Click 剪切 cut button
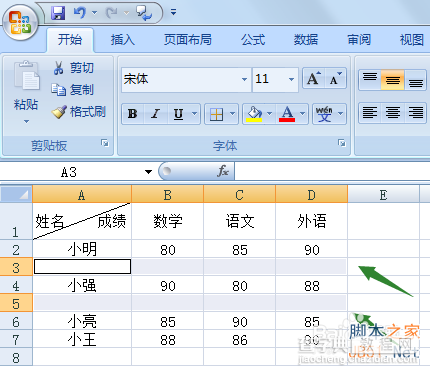The width and height of the screenshot is (430, 366). pyautogui.click(x=73, y=68)
